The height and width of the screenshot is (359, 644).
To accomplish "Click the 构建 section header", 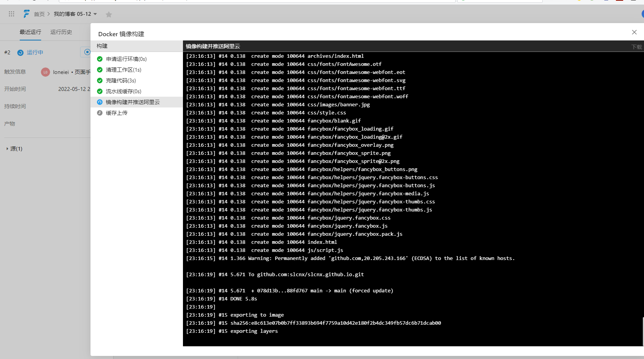I will pos(137,46).
